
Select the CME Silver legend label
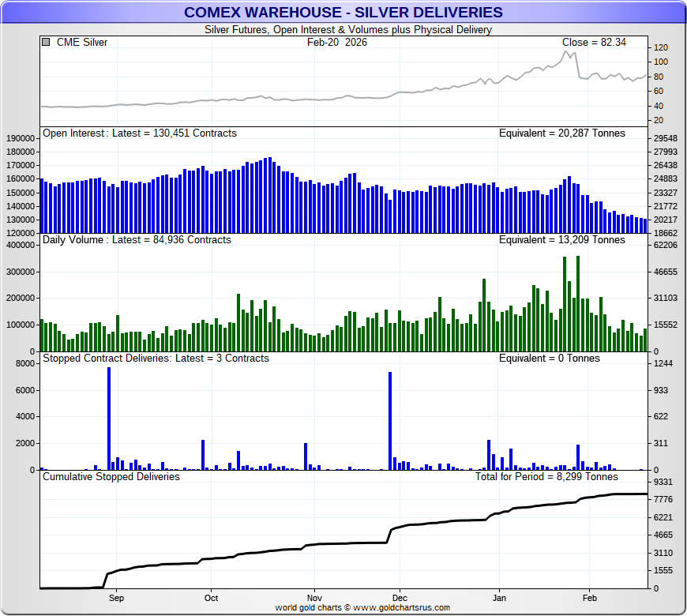coord(82,43)
